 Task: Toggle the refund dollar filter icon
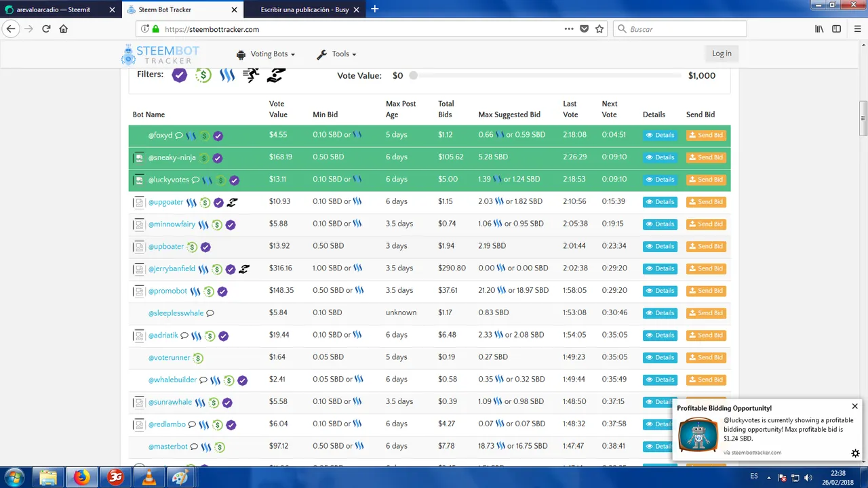203,75
